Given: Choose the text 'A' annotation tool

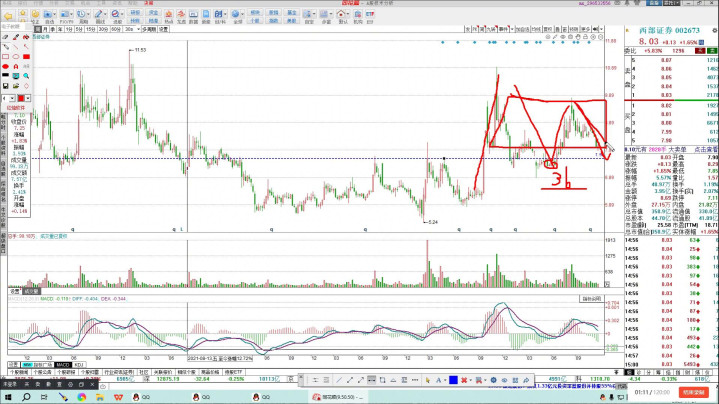Looking at the screenshot, I should (x=16, y=66).
